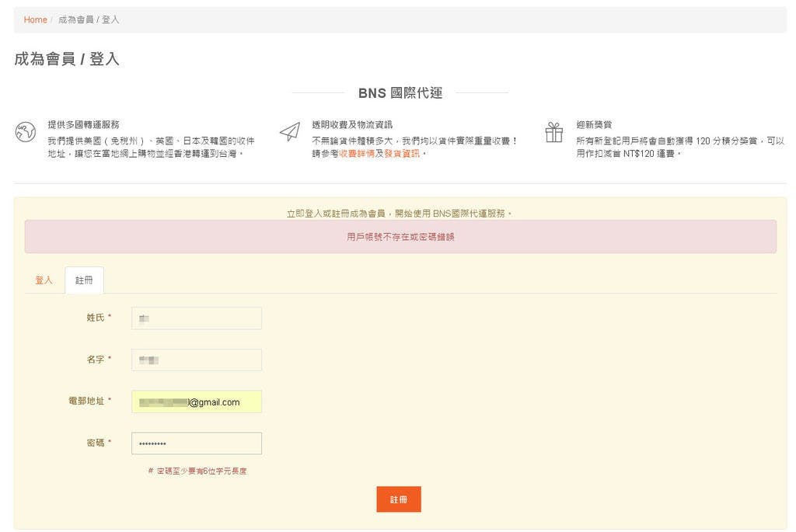Open the 收費詳情 link

pyautogui.click(x=356, y=153)
